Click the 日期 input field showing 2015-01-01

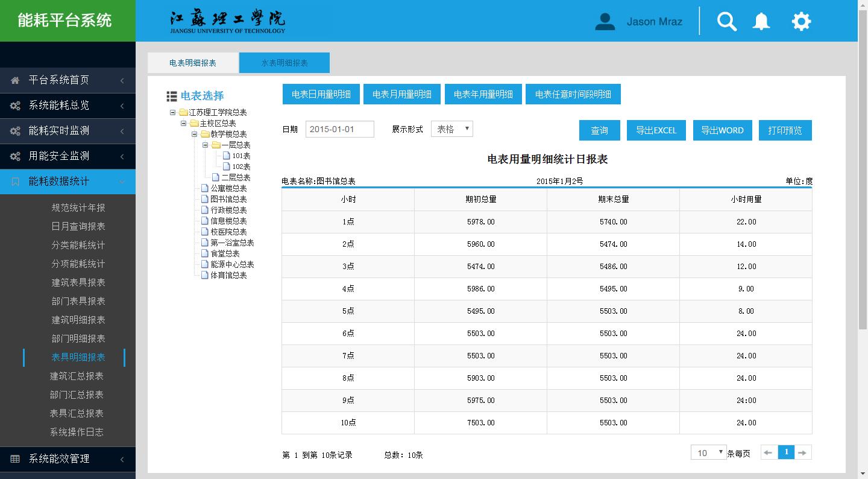pos(340,129)
